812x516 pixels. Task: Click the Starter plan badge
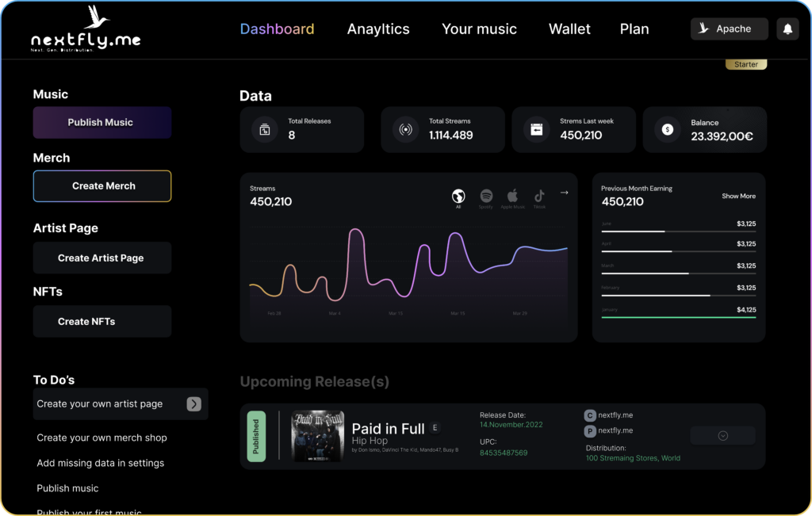[745, 65]
